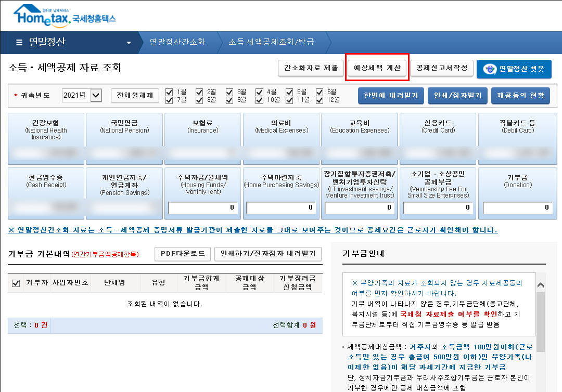This screenshot has width=562, height=392.
Task: Open the 연말정산 챗봇 button
Action: click(x=514, y=69)
